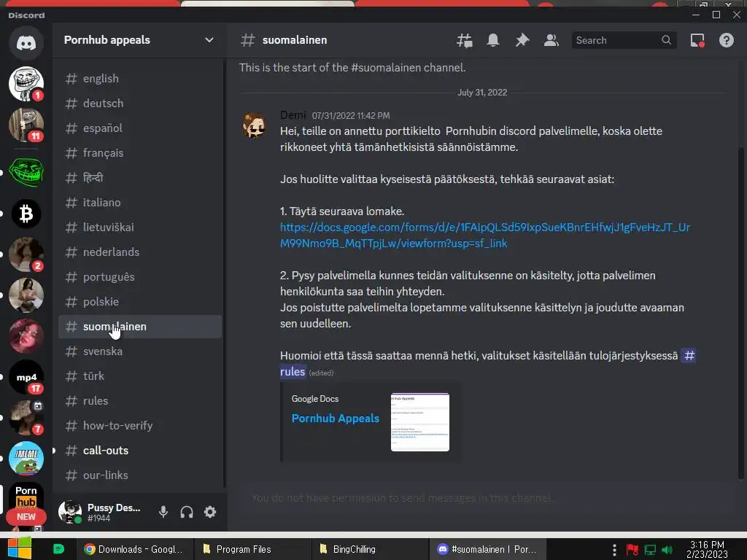The height and width of the screenshot is (560, 747).
Task: Click Demi's avatar in the message
Action: tap(255, 125)
